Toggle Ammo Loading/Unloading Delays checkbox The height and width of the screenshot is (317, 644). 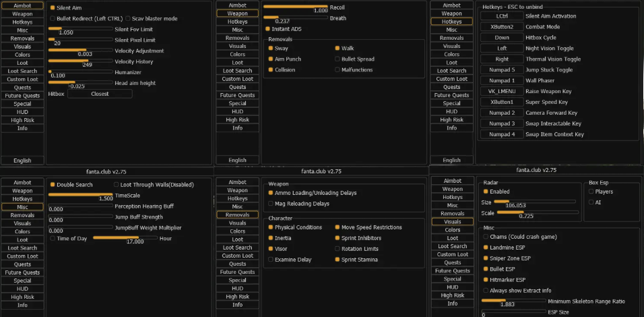(x=271, y=193)
